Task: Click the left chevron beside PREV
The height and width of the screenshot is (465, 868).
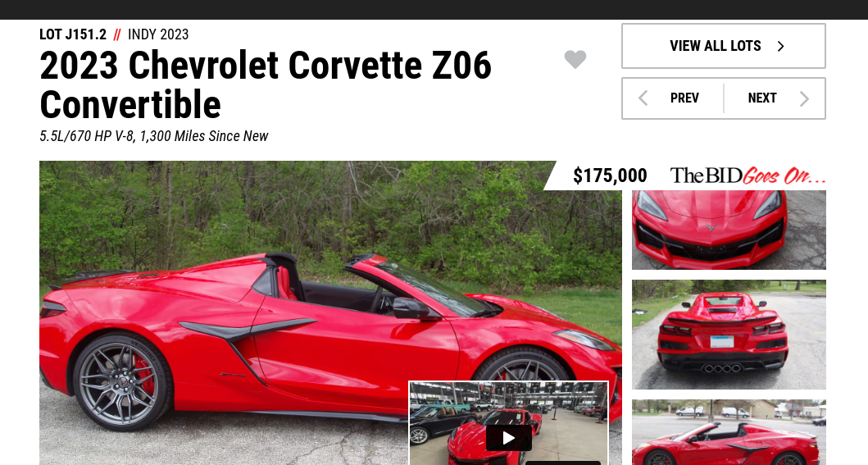Action: point(643,98)
